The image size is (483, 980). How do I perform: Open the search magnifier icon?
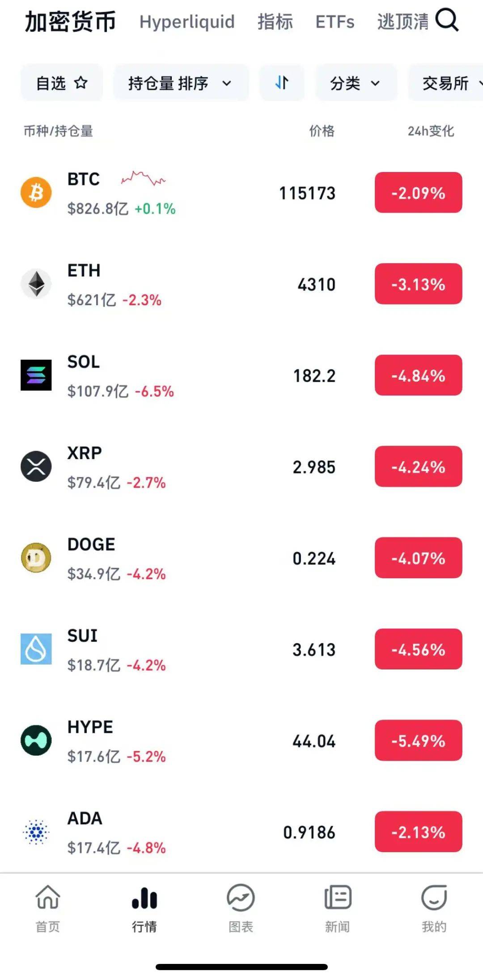447,20
